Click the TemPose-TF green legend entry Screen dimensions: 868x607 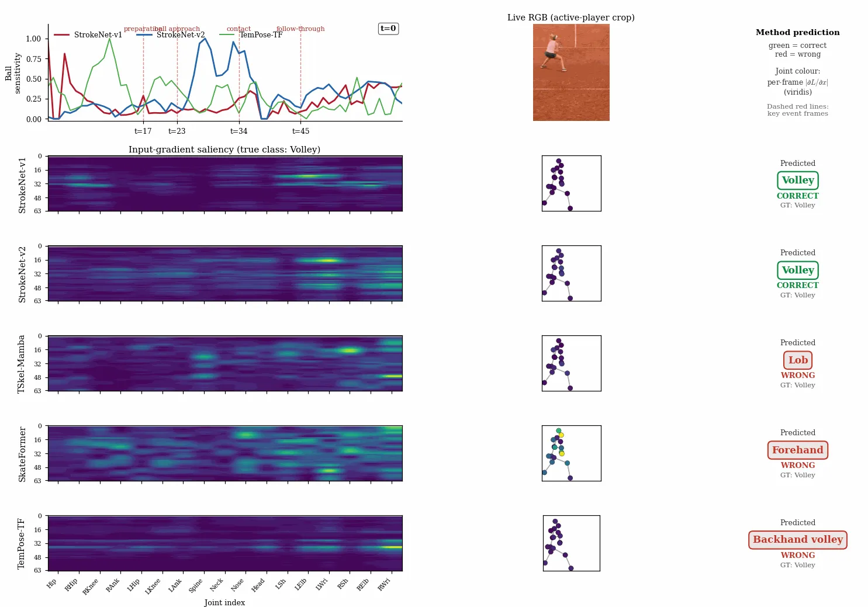(251, 35)
